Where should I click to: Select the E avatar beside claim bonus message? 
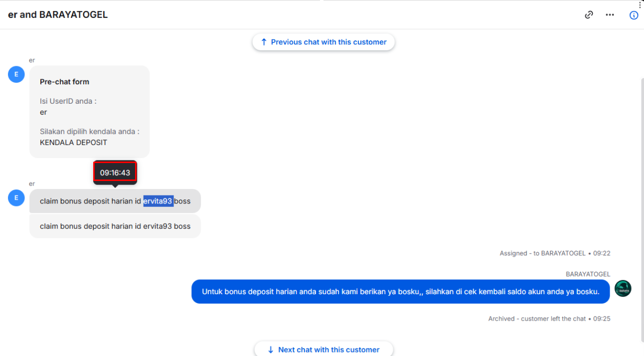coord(16,197)
